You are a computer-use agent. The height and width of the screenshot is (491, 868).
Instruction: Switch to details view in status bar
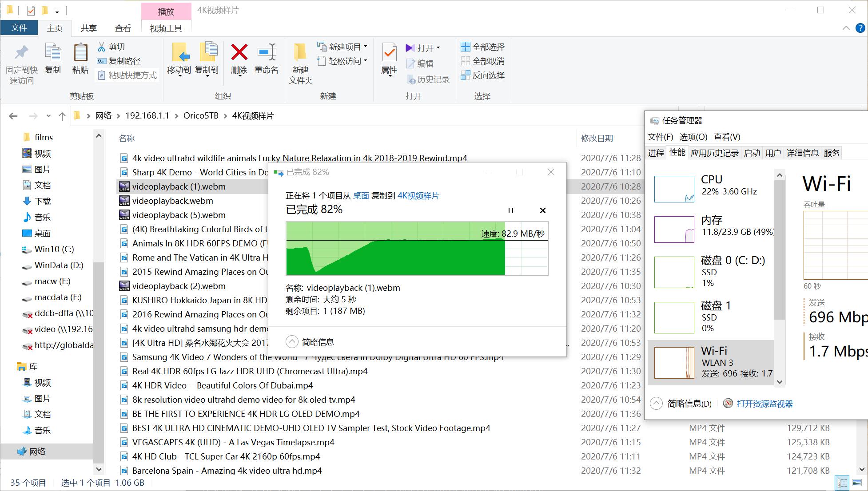tap(842, 483)
